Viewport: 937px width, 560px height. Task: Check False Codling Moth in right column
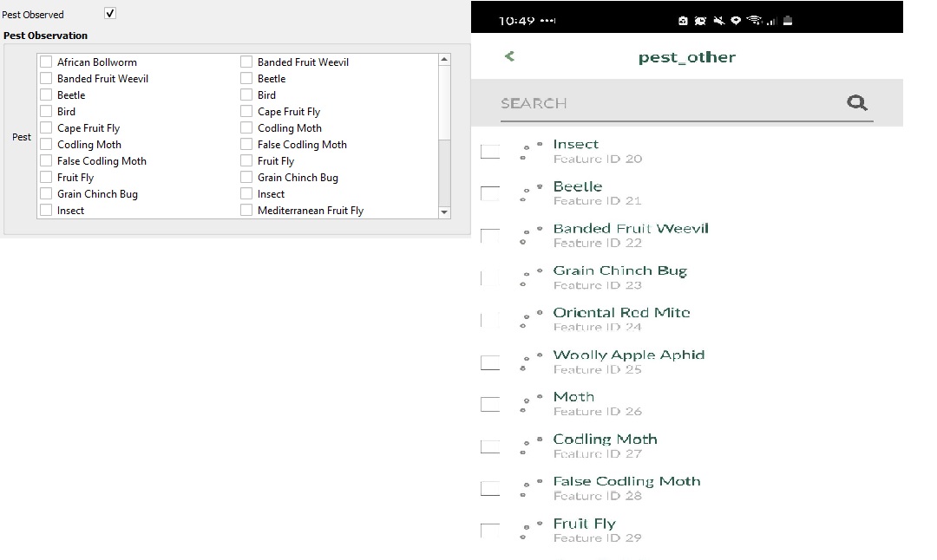[x=246, y=144]
